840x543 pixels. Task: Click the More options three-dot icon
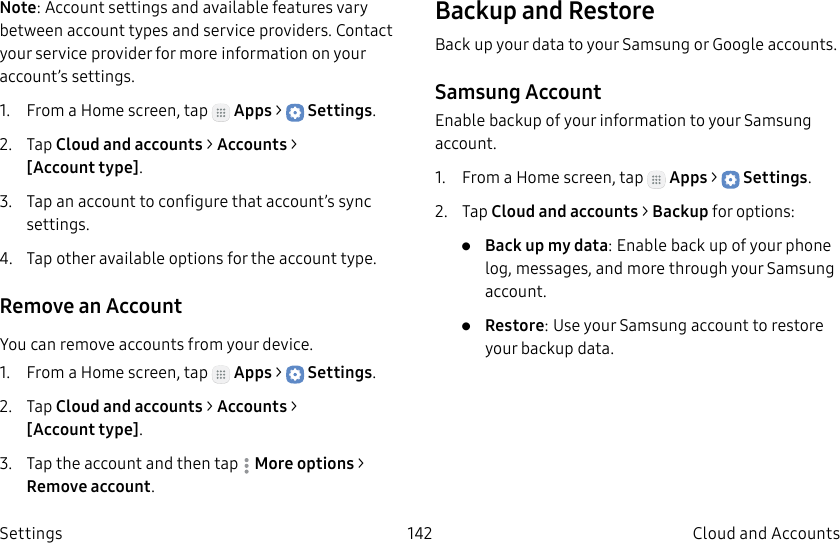tap(246, 465)
